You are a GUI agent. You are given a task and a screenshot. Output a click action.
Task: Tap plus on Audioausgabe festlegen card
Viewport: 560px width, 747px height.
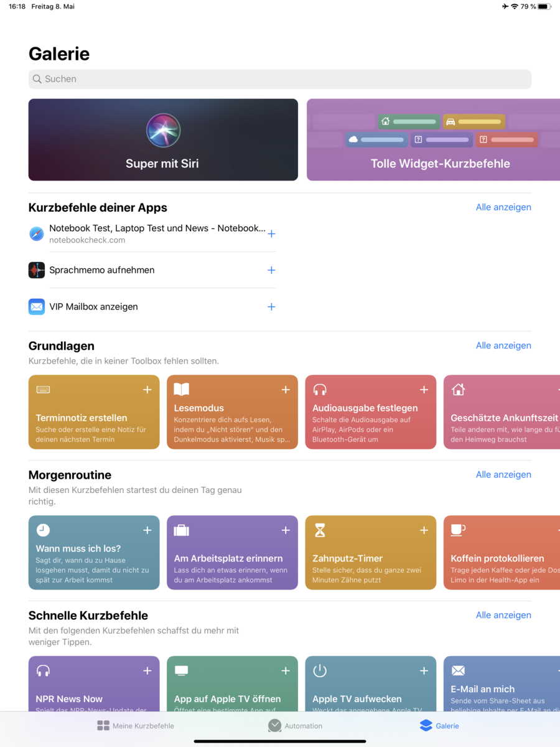pos(424,390)
